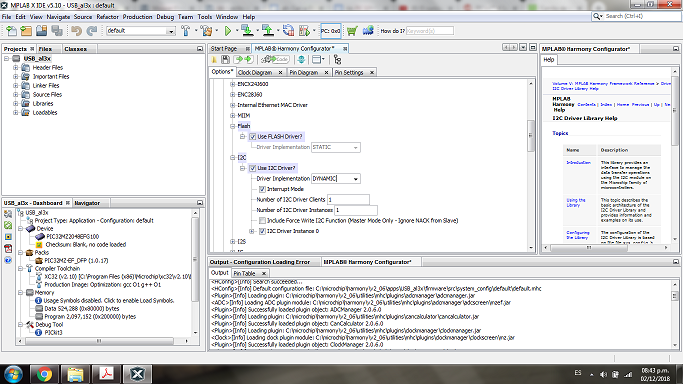Open Using the Library help link
The image size is (683, 384).
[x=575, y=202]
